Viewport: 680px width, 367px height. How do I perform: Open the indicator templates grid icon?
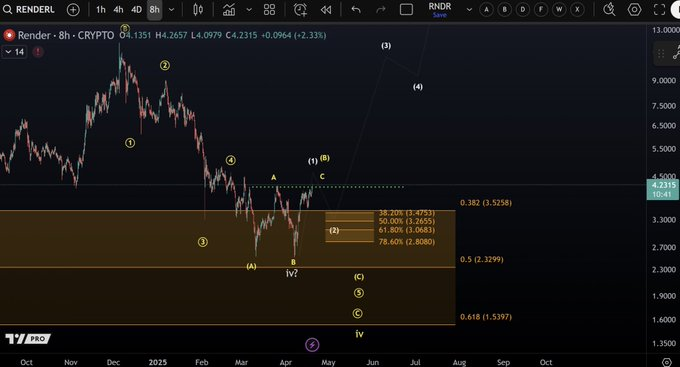[269, 10]
